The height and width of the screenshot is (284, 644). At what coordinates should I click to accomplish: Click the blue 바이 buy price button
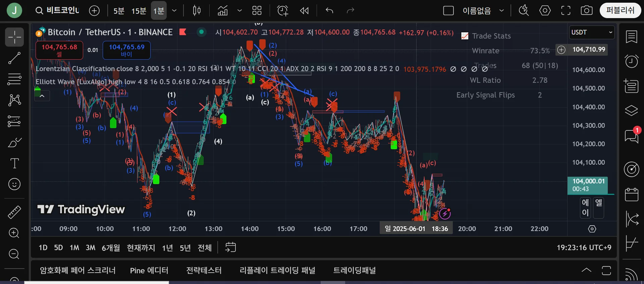pyautogui.click(x=126, y=50)
